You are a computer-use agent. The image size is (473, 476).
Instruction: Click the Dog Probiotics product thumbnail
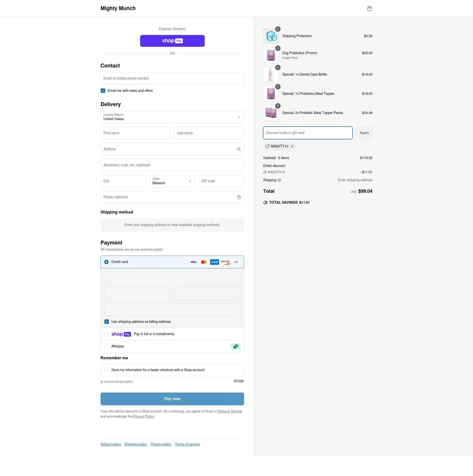point(271,55)
